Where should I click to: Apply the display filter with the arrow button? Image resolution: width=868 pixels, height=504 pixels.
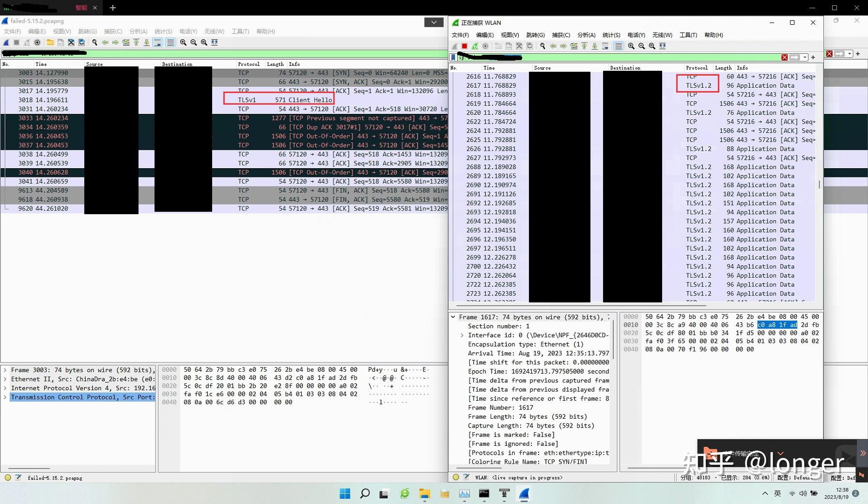795,57
